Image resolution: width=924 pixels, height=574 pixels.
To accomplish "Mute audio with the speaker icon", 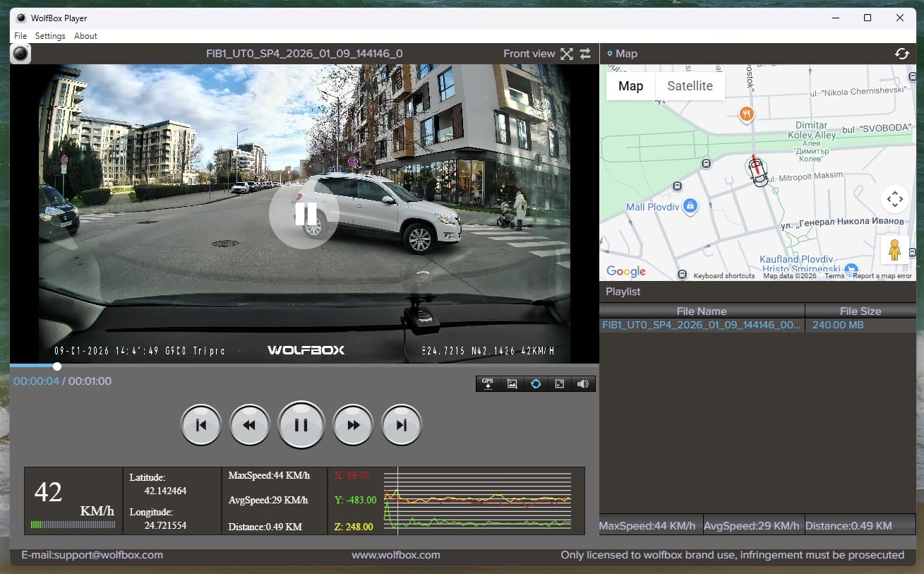I will [582, 383].
